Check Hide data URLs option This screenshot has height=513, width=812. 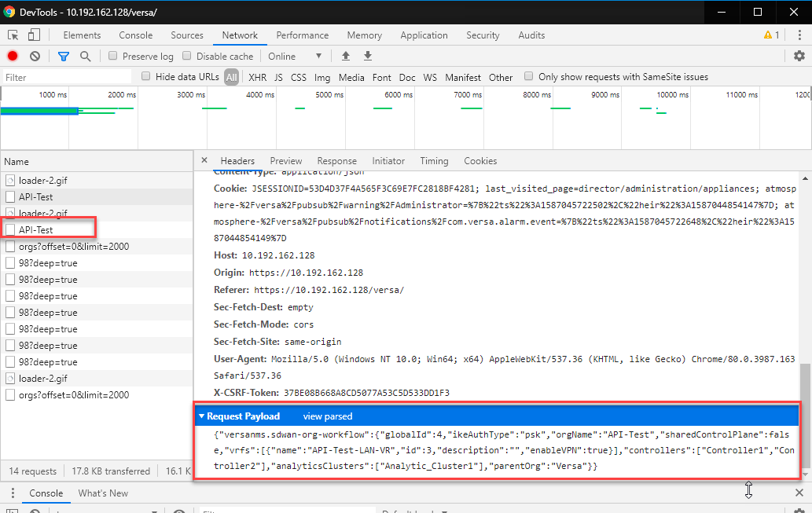click(146, 77)
